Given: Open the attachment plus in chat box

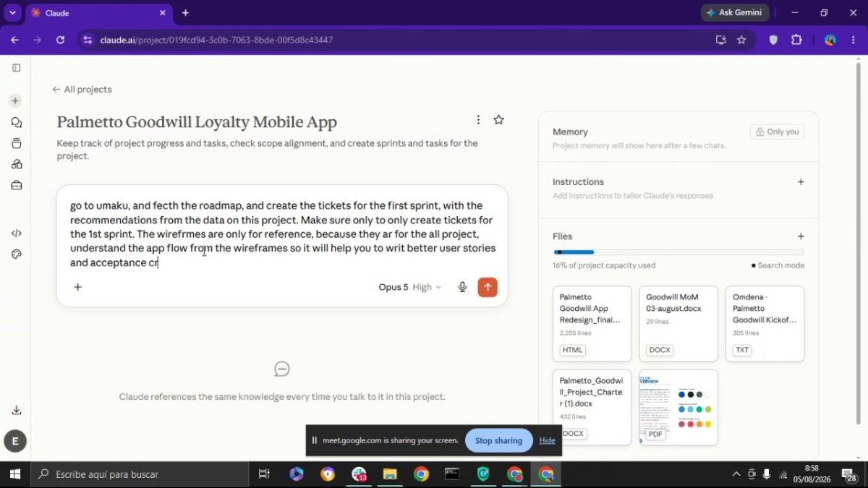Looking at the screenshot, I should [78, 287].
